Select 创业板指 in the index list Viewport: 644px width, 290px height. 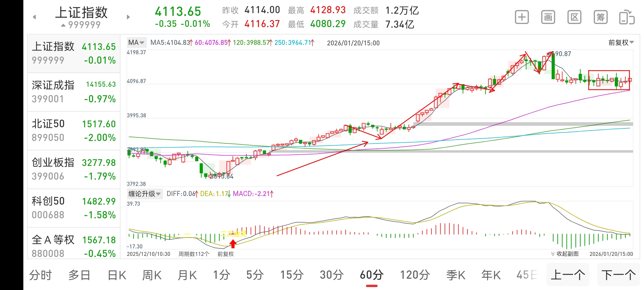point(74,169)
